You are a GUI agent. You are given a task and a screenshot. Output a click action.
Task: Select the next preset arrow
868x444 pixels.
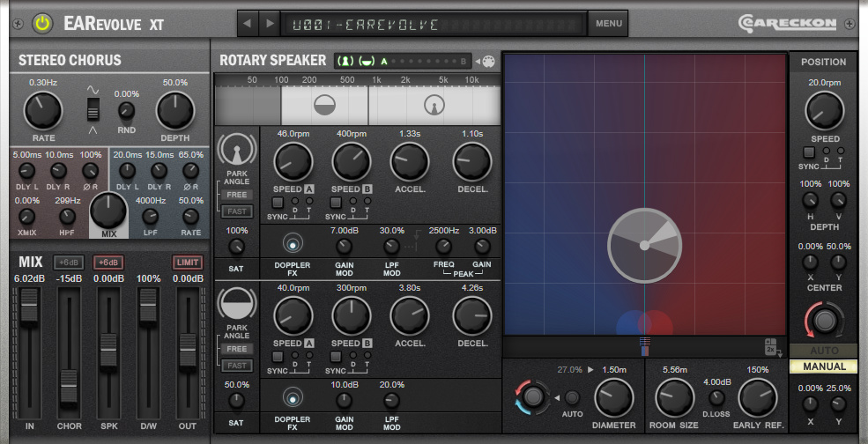click(270, 23)
